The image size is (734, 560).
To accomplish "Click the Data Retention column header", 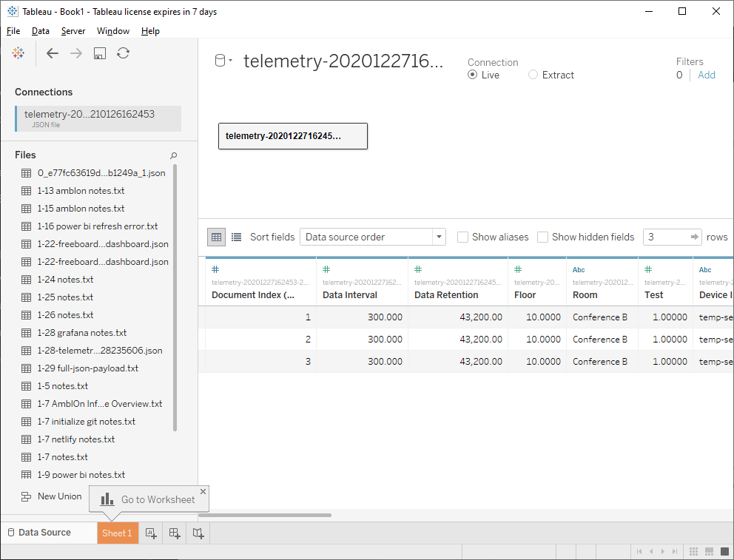I will 458,282.
